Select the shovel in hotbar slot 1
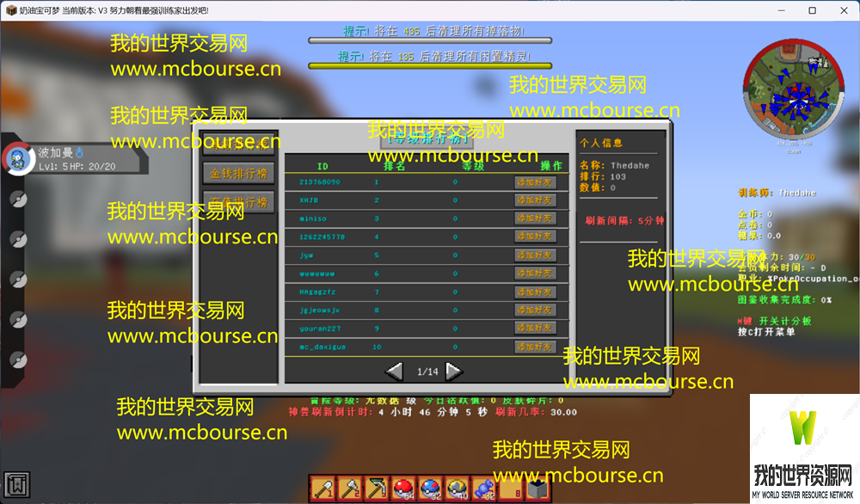Viewport: 860px width, 504px height. 323,488
